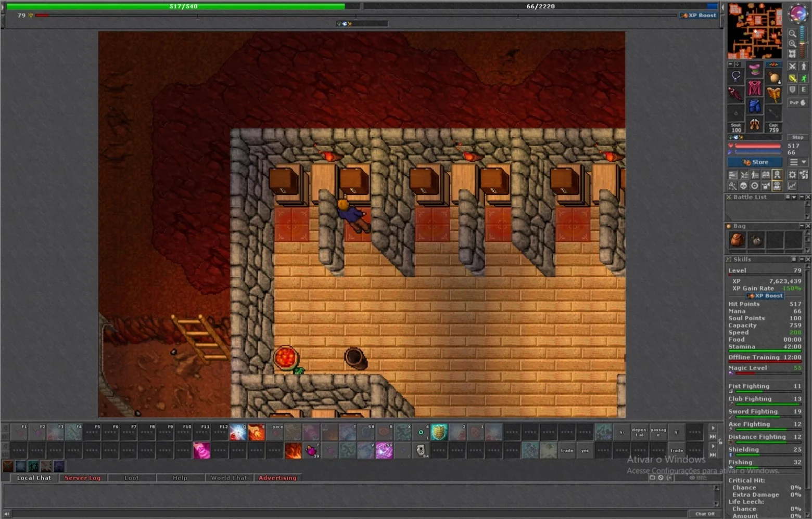Switch to the Advertising tab
Screen dimensions: 812x519
[x=277, y=478]
